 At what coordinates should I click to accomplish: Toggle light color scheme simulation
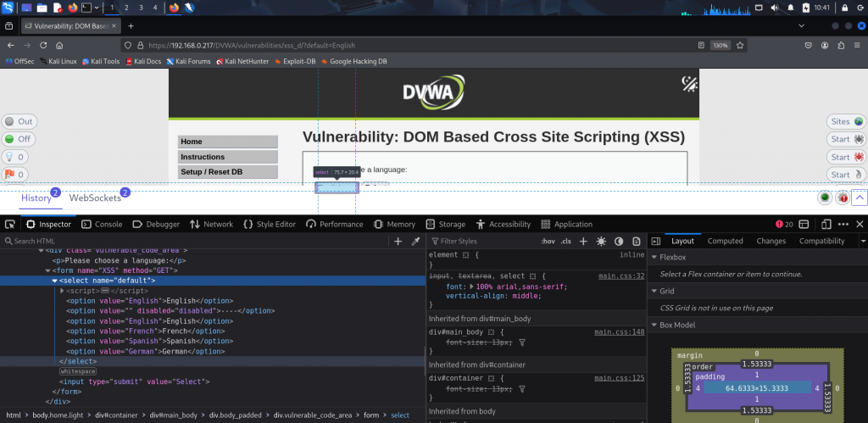601,241
